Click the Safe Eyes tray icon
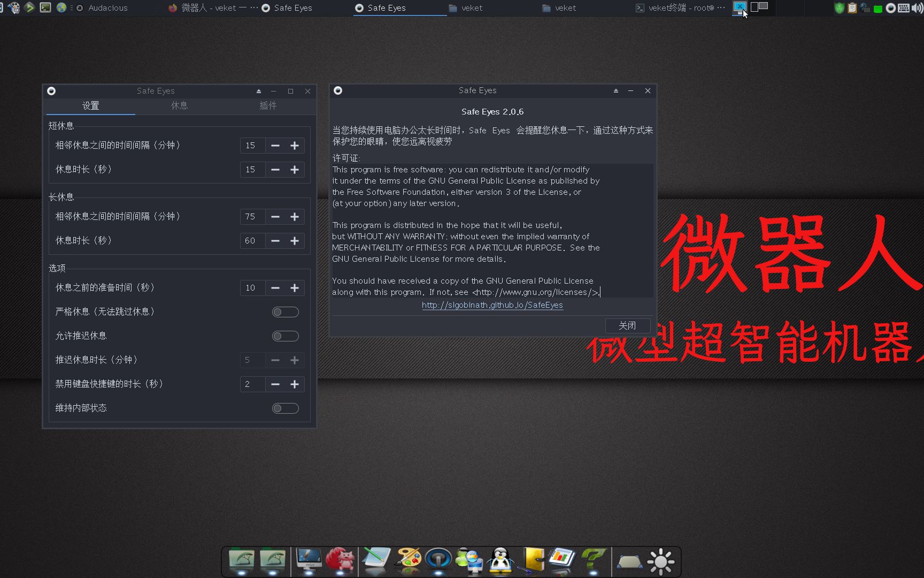Image resolution: width=924 pixels, height=578 pixels. point(891,8)
